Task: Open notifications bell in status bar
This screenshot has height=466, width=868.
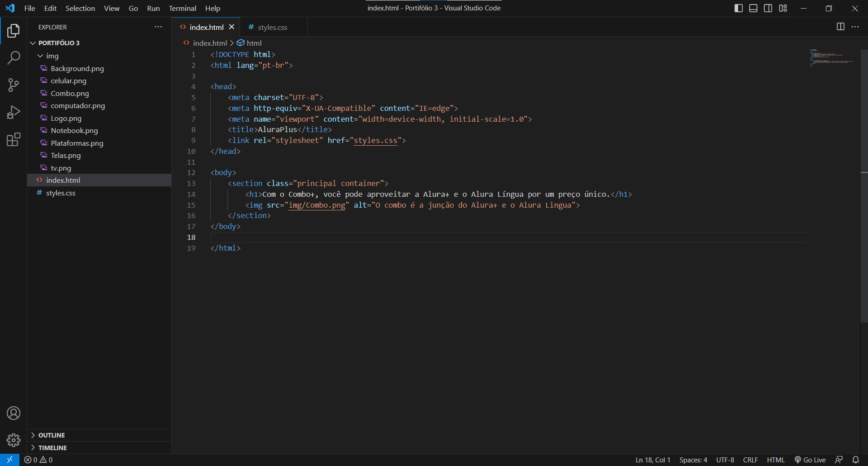Action: [856, 460]
